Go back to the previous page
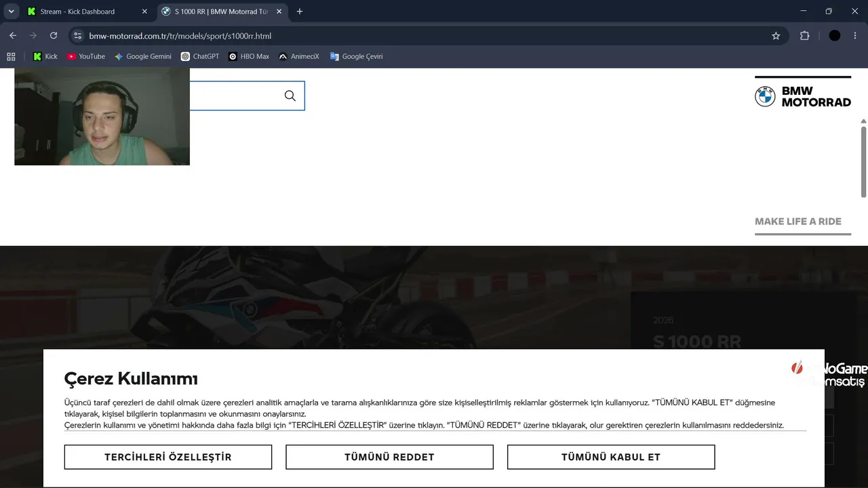 13,36
